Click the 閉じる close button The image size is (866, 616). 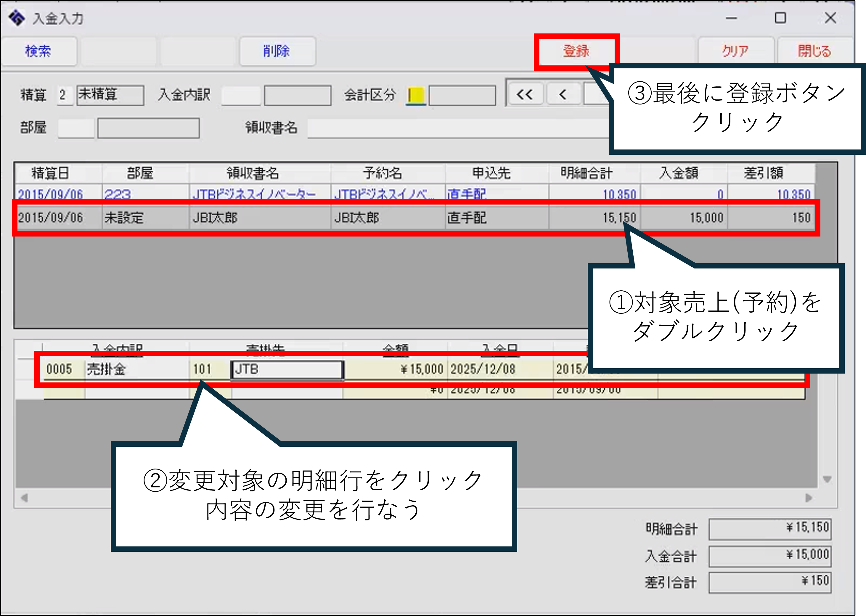coord(815,51)
